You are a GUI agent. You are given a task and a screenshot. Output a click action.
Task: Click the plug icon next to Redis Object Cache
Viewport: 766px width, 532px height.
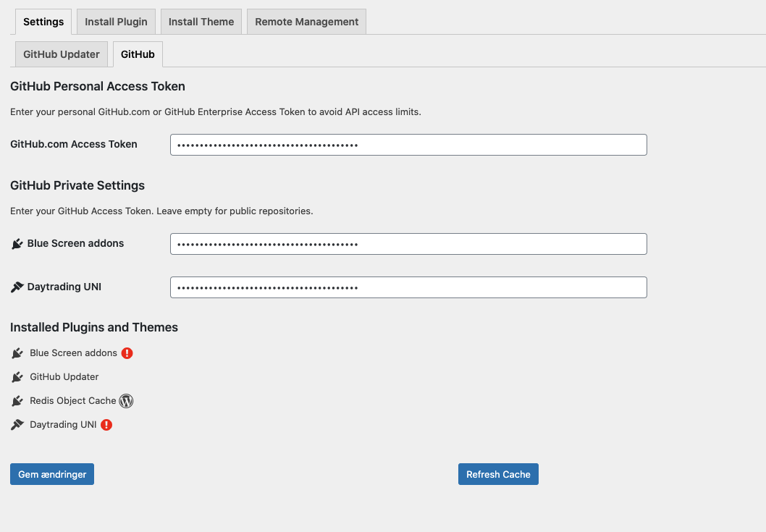tap(17, 400)
